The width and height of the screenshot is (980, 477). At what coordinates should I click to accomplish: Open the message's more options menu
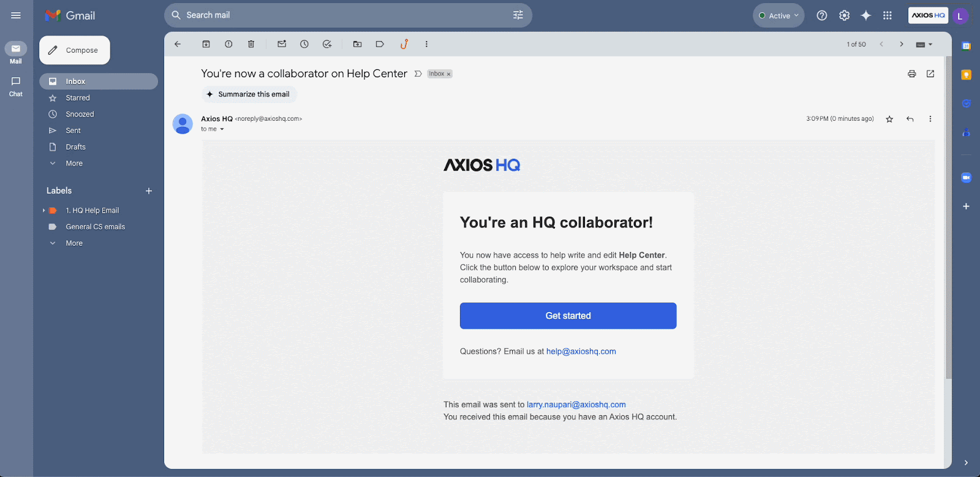930,119
